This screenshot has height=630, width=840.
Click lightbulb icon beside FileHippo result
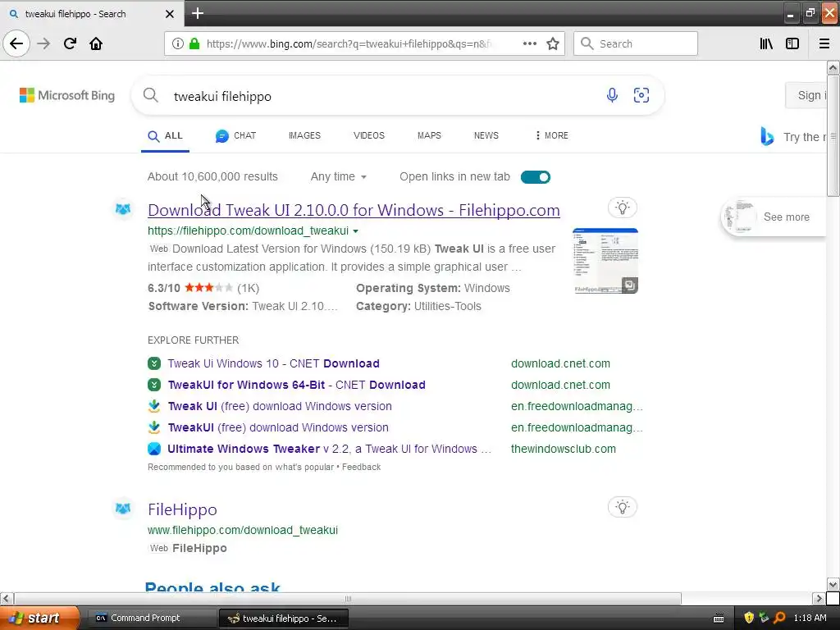[x=622, y=507]
